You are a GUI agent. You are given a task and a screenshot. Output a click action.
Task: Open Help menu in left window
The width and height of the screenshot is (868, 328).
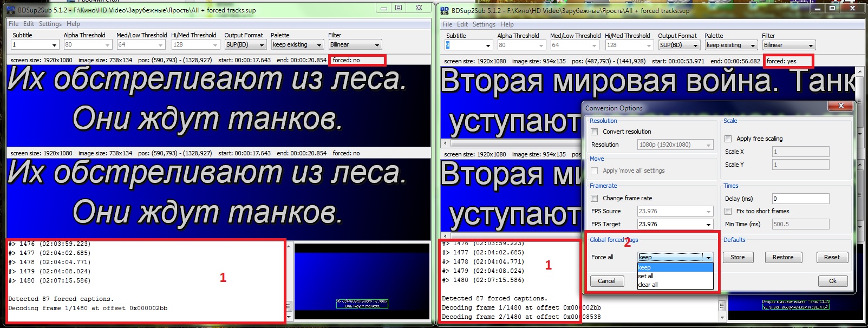73,24
